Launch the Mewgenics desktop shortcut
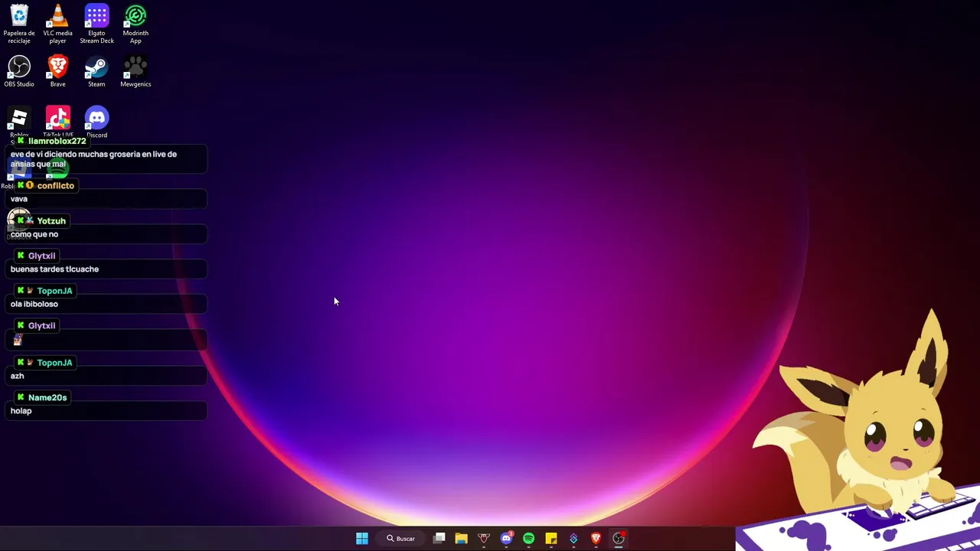Image resolution: width=980 pixels, height=551 pixels. pyautogui.click(x=136, y=71)
